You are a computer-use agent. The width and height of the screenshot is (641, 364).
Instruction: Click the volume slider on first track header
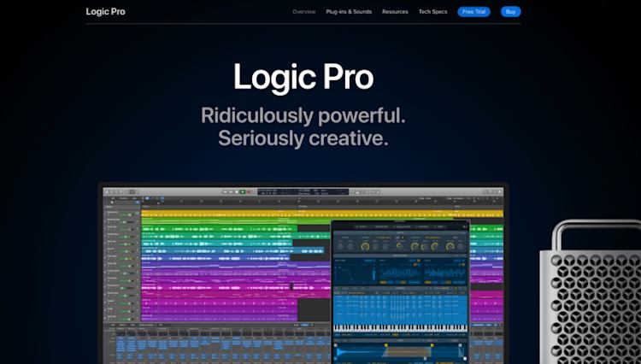point(126,214)
